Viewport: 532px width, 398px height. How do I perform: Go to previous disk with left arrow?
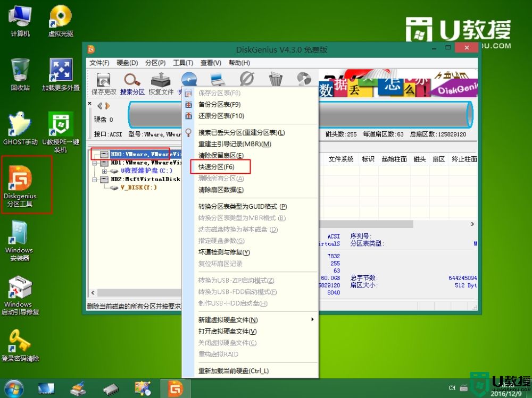pos(99,106)
